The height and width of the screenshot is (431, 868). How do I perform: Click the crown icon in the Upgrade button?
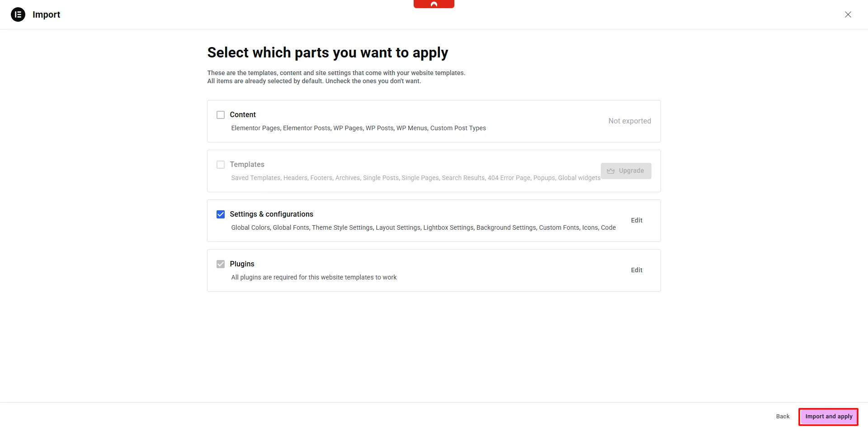coord(611,171)
